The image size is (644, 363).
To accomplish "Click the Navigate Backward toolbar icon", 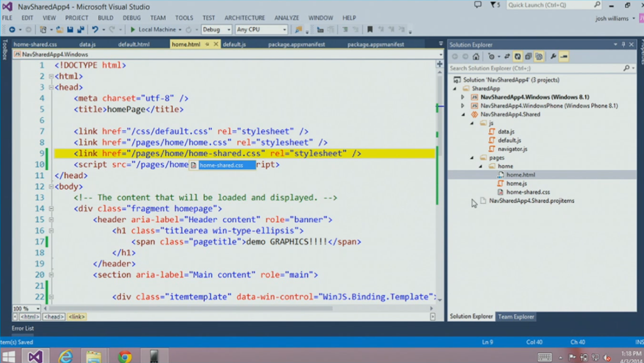I will point(12,30).
